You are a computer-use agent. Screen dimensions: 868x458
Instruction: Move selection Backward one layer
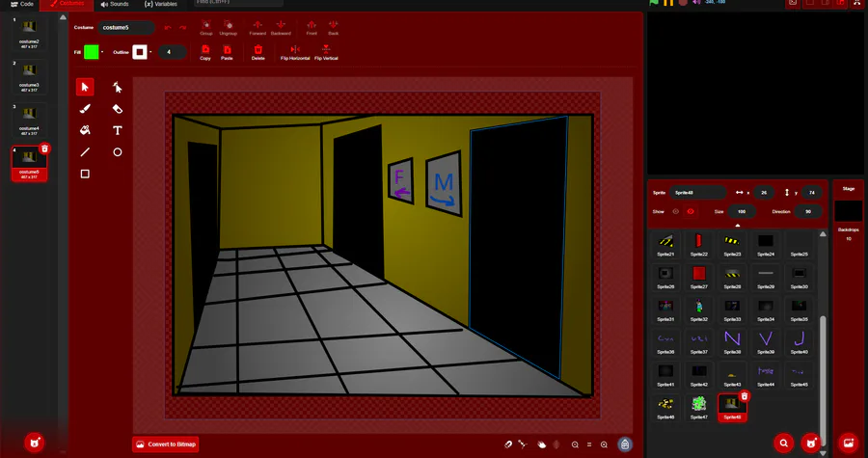point(281,28)
